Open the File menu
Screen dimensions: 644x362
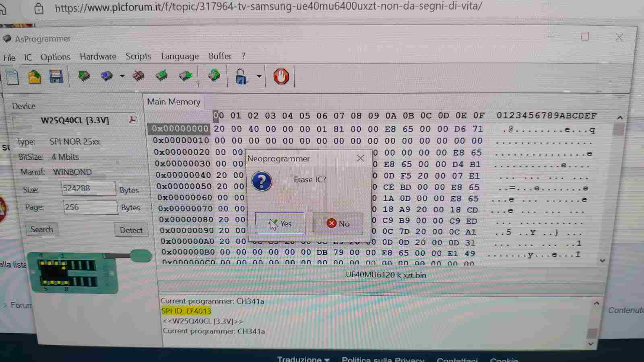click(9, 58)
